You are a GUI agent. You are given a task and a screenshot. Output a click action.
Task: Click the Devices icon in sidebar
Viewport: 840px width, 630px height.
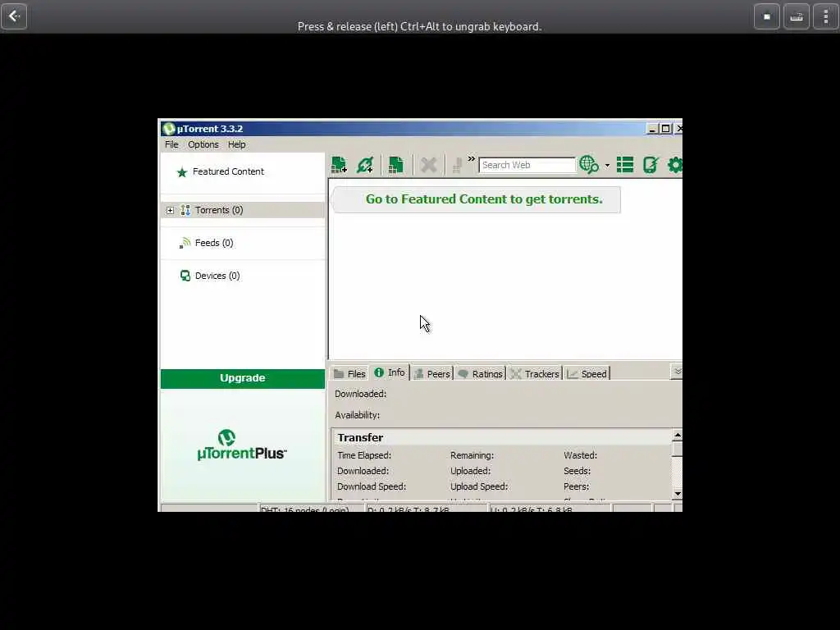pyautogui.click(x=185, y=276)
